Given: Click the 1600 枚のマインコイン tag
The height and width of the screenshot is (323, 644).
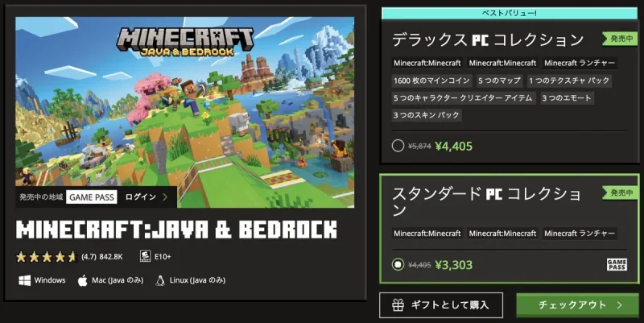Looking at the screenshot, I should click(431, 81).
